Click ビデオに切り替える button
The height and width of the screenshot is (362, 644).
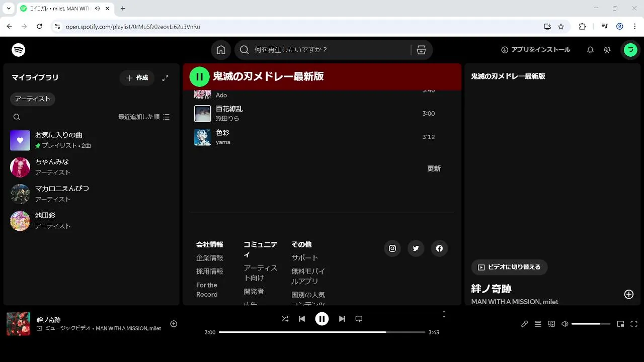tap(509, 267)
